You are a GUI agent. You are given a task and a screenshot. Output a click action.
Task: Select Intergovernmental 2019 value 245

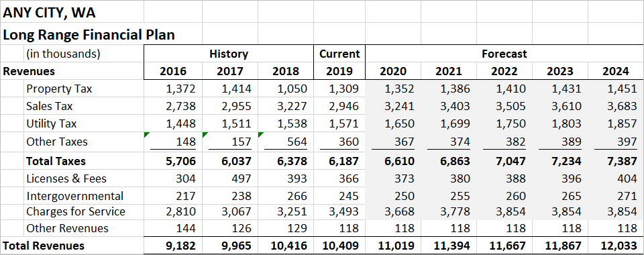[x=348, y=196]
